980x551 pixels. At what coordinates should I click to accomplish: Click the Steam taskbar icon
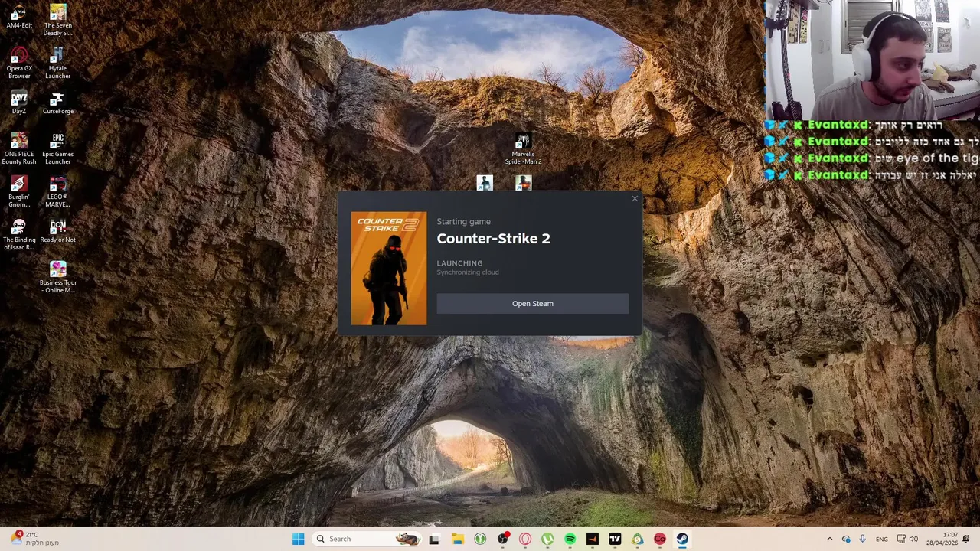[682, 539]
